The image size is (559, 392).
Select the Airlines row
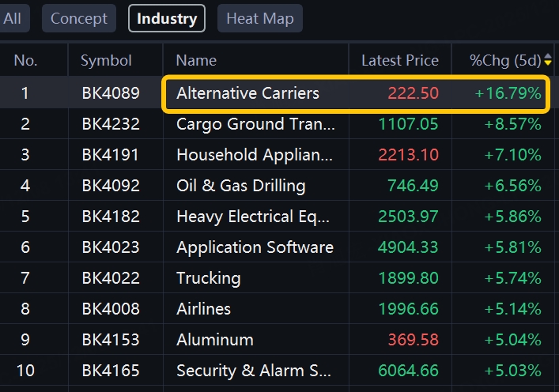203,309
